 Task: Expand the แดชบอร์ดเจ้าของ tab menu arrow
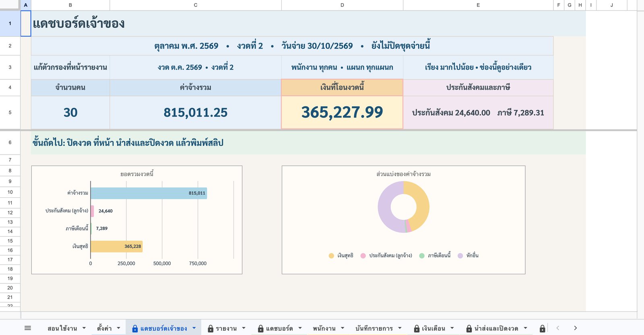tap(194, 328)
